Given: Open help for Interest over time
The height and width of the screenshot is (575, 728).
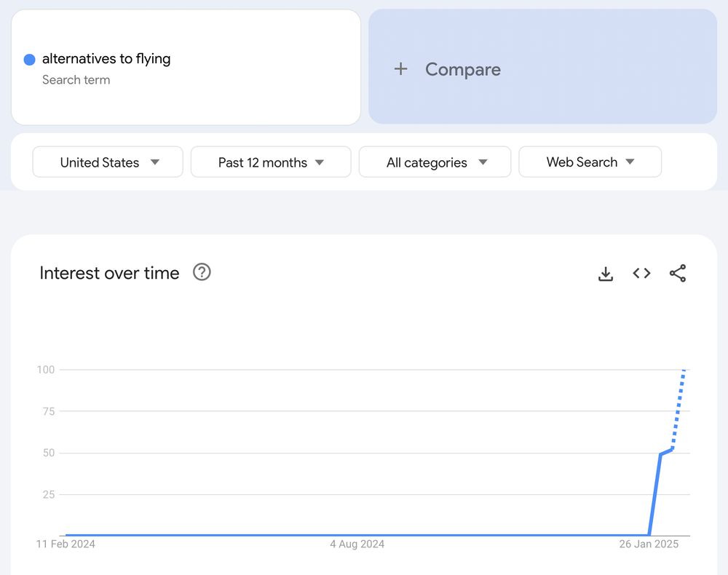Looking at the screenshot, I should (x=202, y=272).
